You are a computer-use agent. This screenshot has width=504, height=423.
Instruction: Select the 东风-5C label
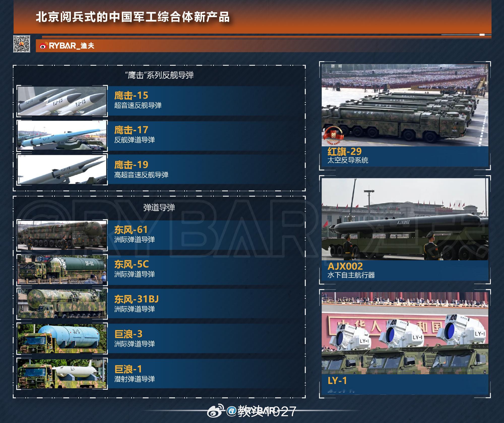pos(132,264)
